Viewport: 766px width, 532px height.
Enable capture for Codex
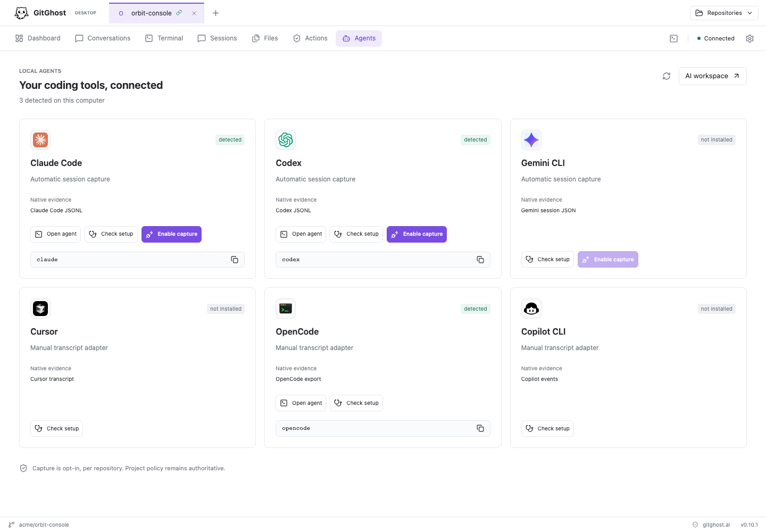(x=417, y=234)
